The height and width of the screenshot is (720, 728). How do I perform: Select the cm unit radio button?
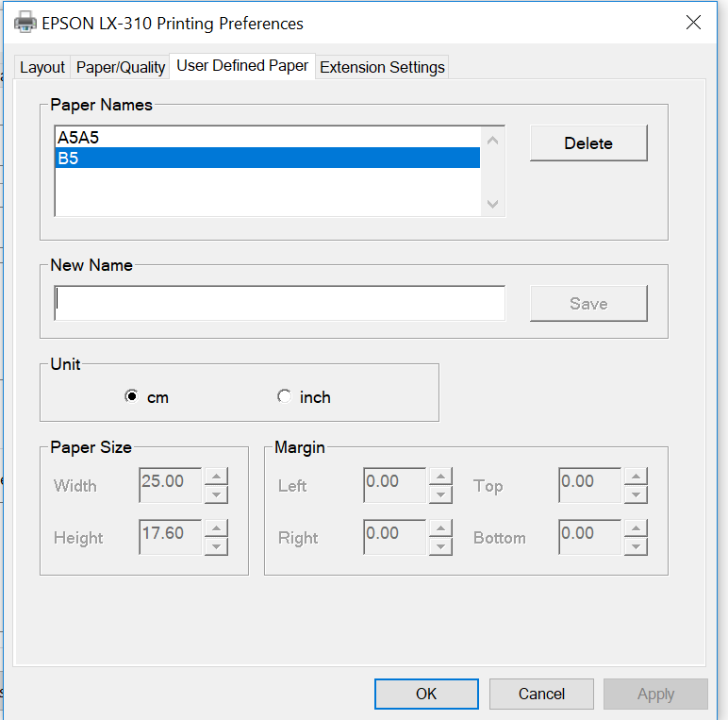click(x=132, y=397)
